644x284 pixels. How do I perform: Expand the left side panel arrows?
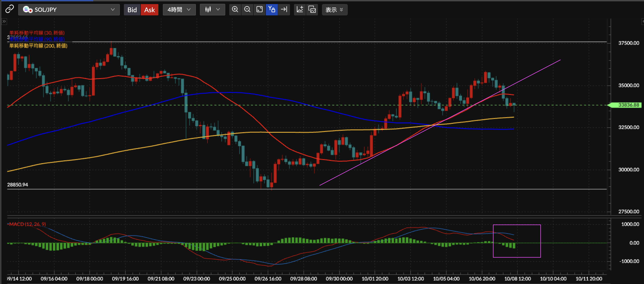click(4, 21)
